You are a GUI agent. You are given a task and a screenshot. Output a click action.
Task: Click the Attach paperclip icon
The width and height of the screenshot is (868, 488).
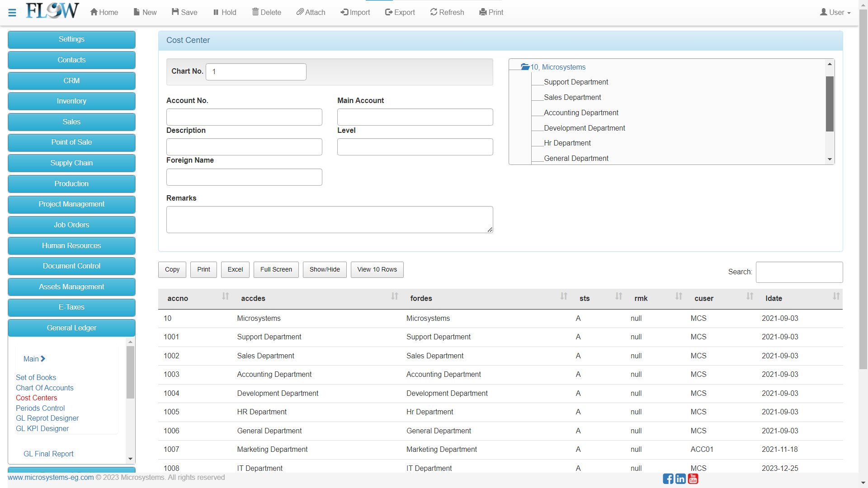pos(300,12)
